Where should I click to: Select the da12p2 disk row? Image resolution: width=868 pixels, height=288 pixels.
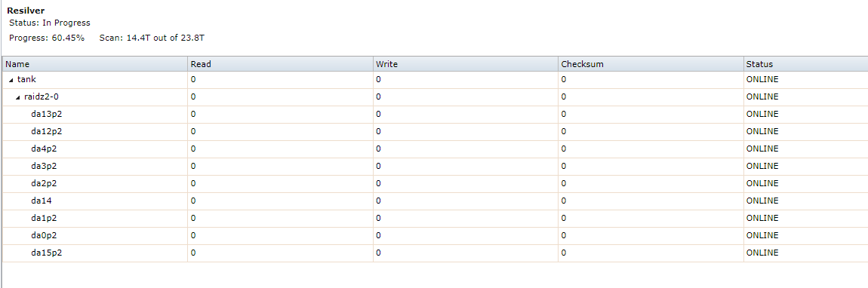click(435, 132)
